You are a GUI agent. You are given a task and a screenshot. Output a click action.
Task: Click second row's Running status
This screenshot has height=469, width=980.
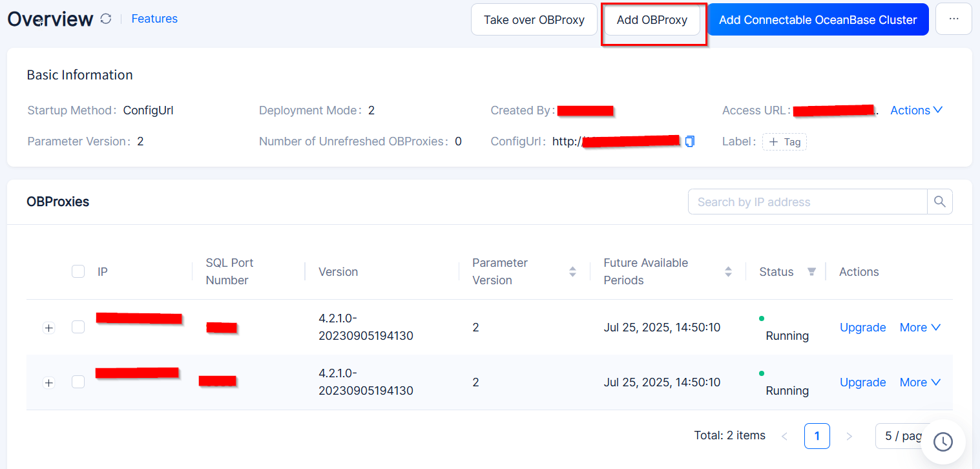point(787,391)
